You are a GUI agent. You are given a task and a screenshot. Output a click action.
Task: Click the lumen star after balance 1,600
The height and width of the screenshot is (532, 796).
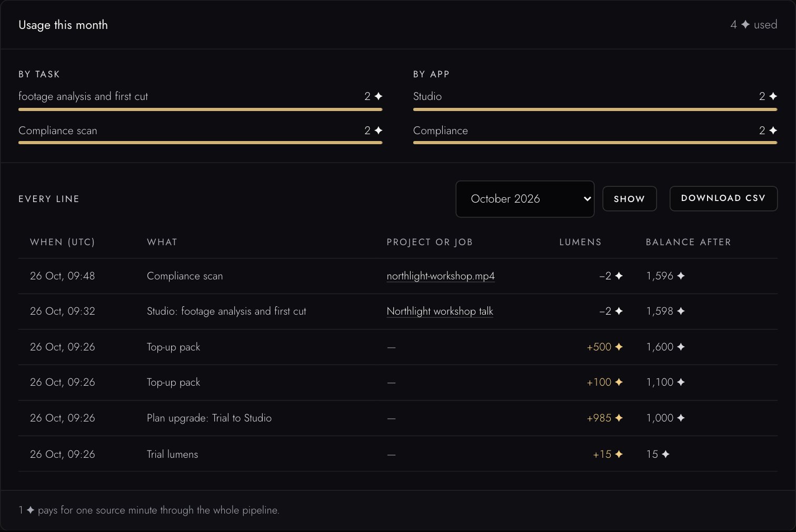click(681, 347)
